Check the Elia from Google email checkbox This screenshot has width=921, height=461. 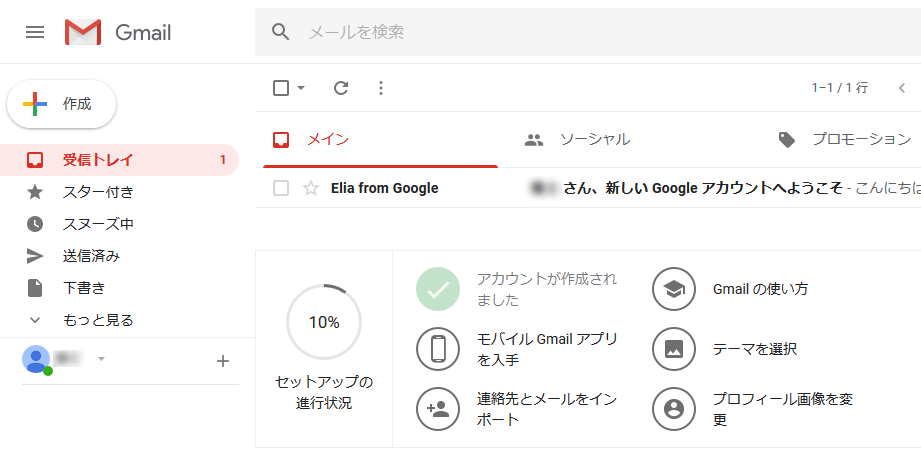click(x=281, y=188)
